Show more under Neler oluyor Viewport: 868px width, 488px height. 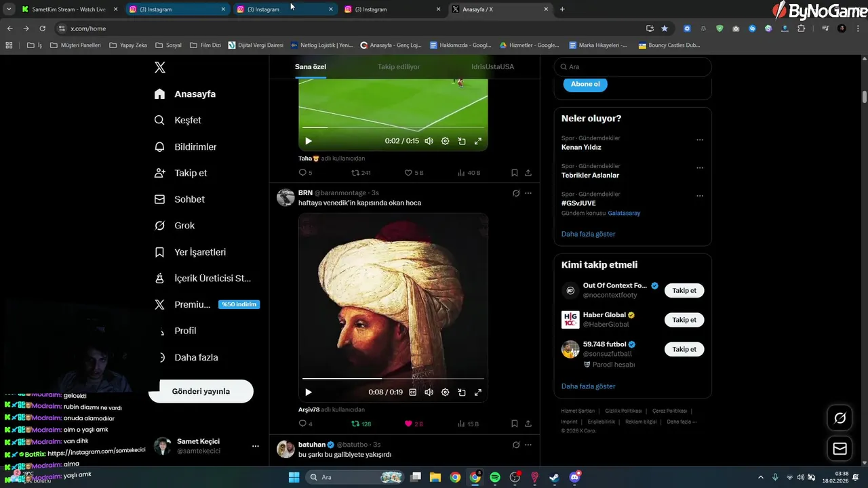(x=589, y=234)
